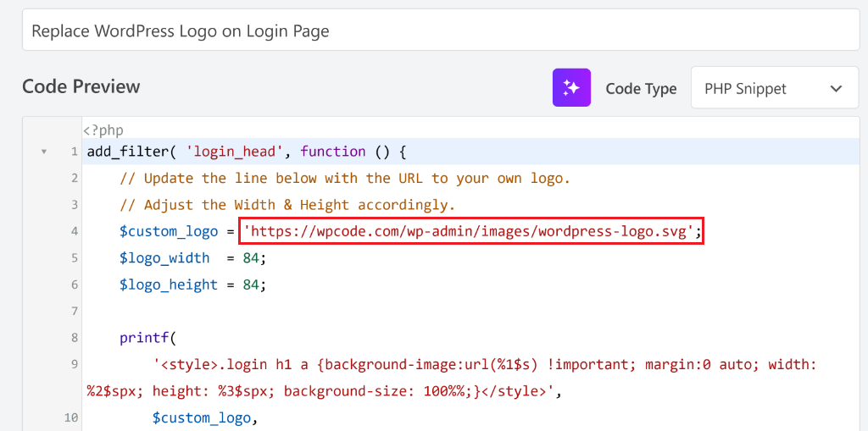Click the opening <?php tag line
The width and height of the screenshot is (868, 431).
coord(103,130)
